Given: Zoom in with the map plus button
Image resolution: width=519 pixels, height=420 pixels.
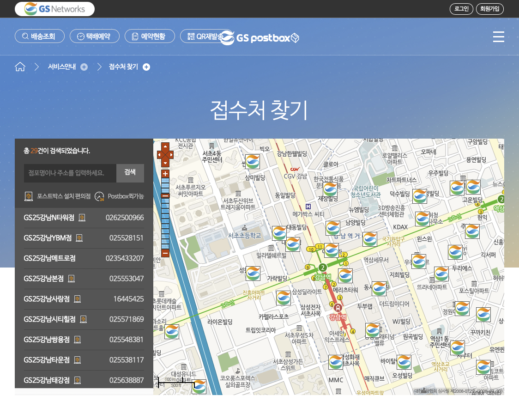Looking at the screenshot, I should pos(165,174).
